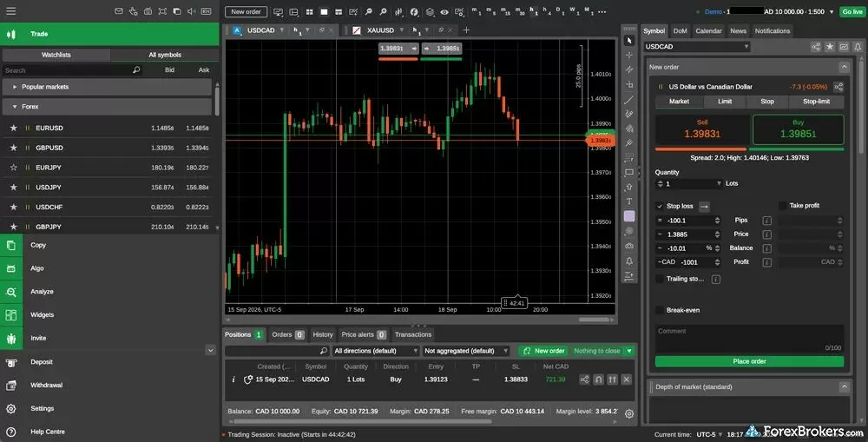Select the Limit order type

[x=725, y=102]
